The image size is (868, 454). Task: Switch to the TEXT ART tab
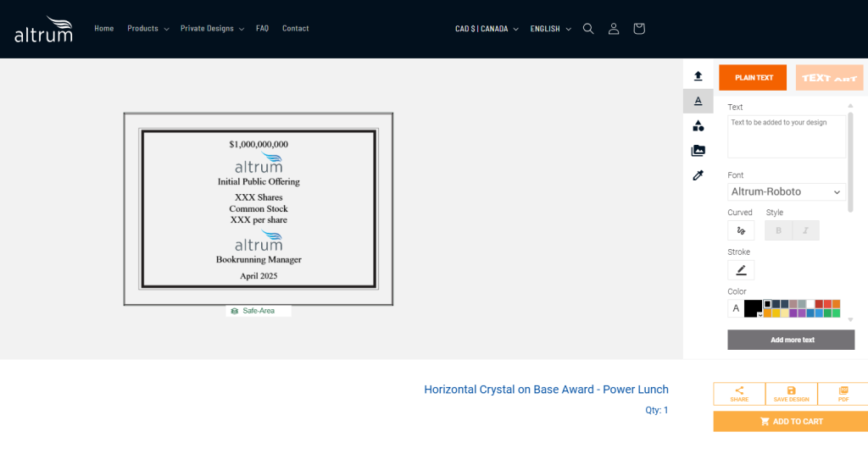(x=829, y=77)
